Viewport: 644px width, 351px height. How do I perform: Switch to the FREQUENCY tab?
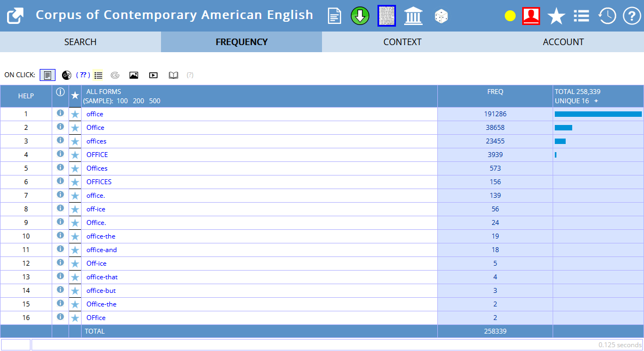tap(242, 42)
